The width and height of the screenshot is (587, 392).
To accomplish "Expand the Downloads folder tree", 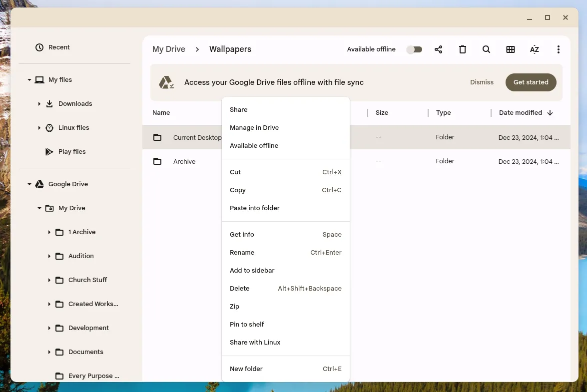I will (39, 104).
